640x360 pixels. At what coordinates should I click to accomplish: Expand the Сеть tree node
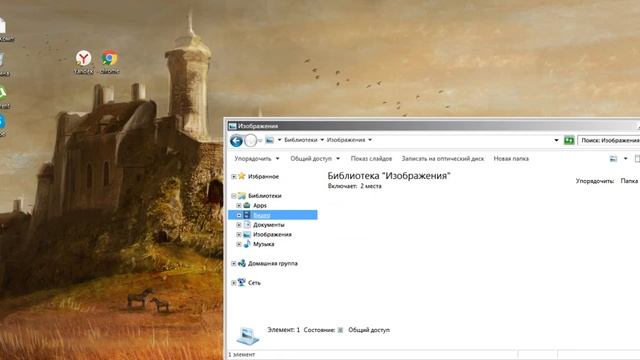point(233,283)
